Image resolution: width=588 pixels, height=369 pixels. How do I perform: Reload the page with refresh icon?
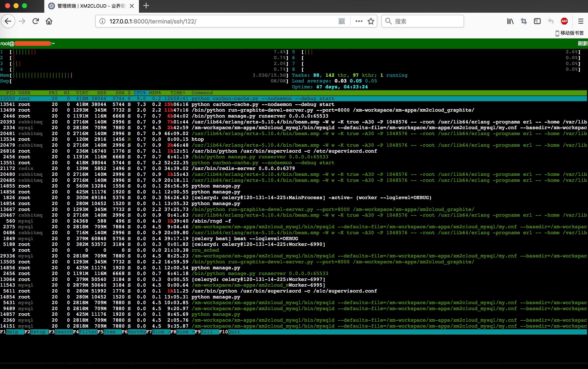click(x=36, y=21)
